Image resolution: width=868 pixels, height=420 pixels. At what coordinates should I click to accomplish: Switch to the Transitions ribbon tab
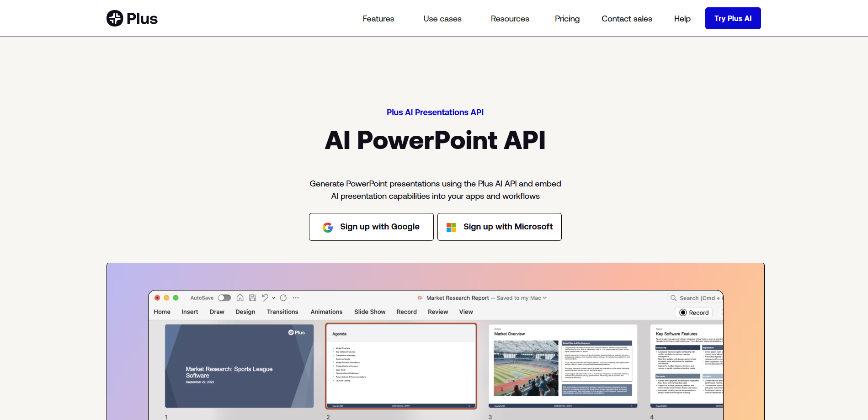click(x=282, y=312)
